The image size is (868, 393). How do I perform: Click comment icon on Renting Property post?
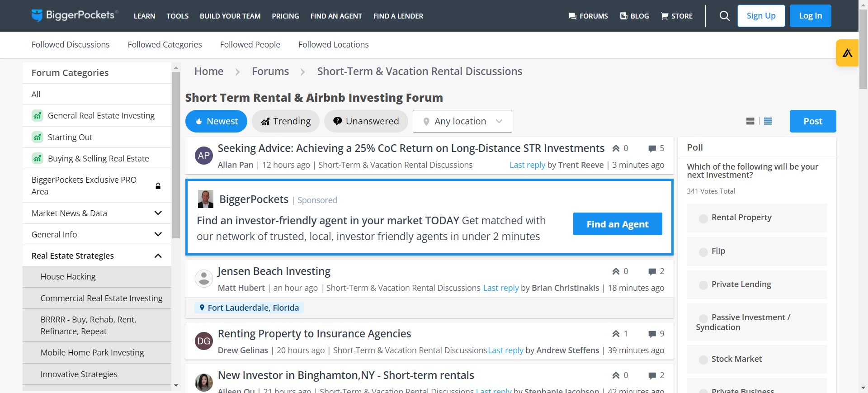point(652,334)
